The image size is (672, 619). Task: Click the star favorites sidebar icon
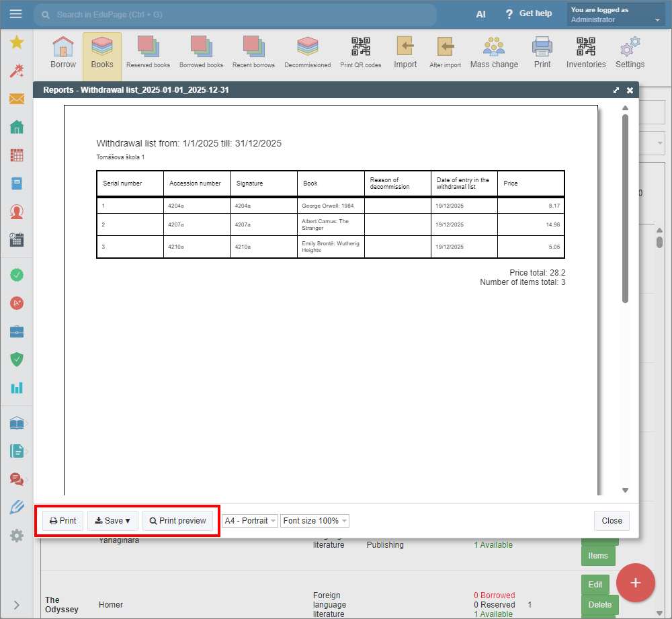17,43
